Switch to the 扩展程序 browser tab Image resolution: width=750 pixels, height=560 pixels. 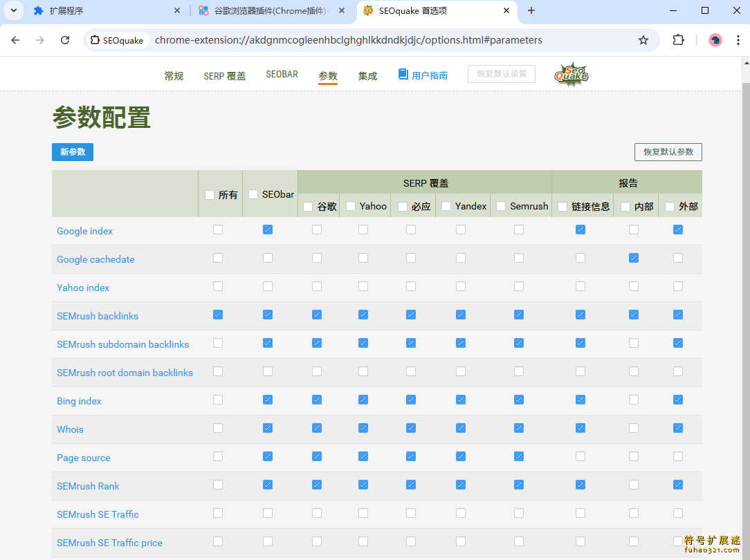(106, 10)
